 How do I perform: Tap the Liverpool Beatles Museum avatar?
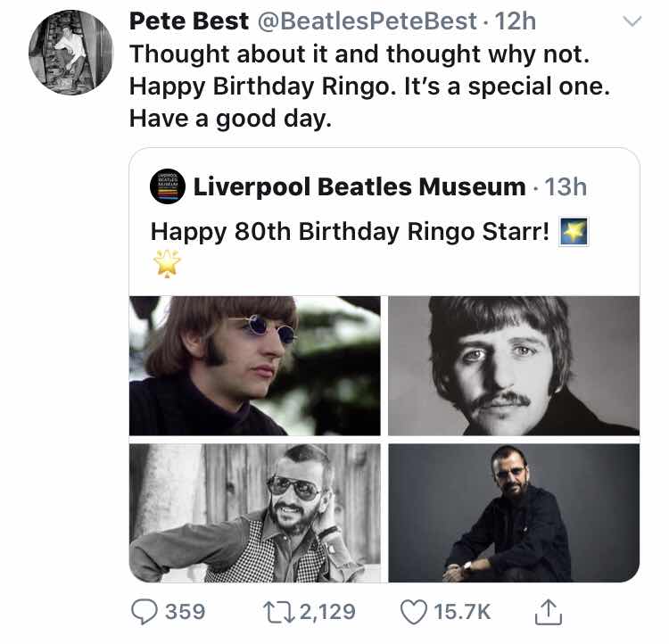pos(167,186)
